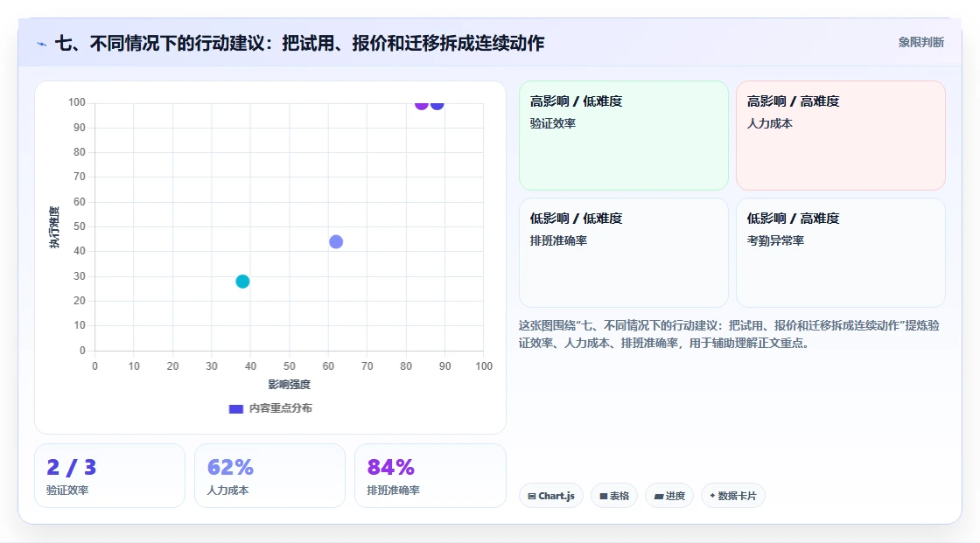
Task: Click the 62% 人力成本 stat card
Action: coord(270,476)
